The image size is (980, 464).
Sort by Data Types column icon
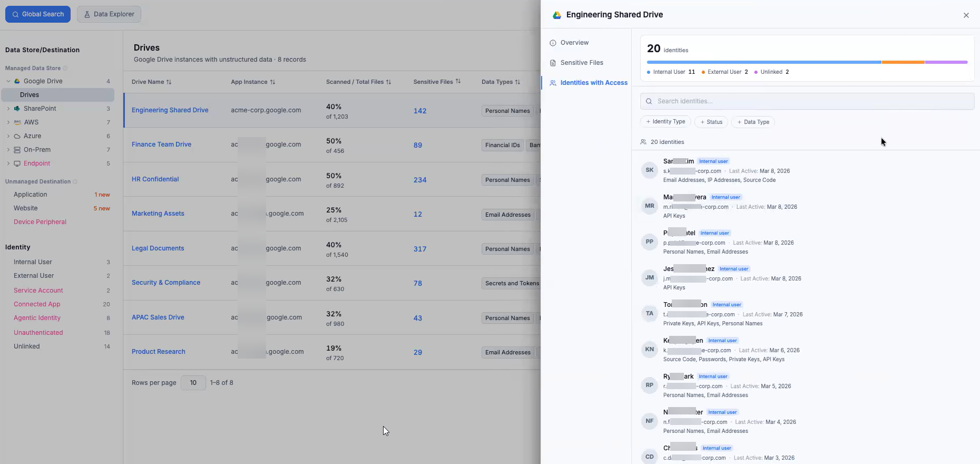click(517, 82)
